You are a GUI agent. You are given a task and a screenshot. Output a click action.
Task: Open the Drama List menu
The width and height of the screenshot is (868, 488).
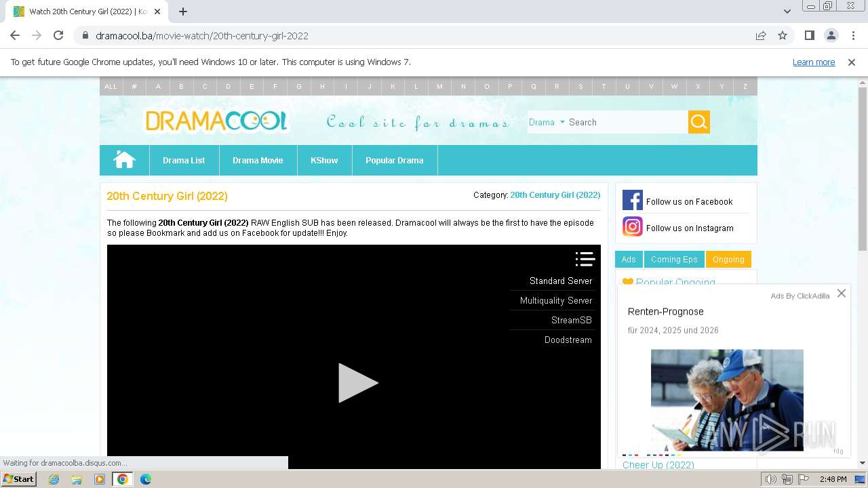[184, 160]
